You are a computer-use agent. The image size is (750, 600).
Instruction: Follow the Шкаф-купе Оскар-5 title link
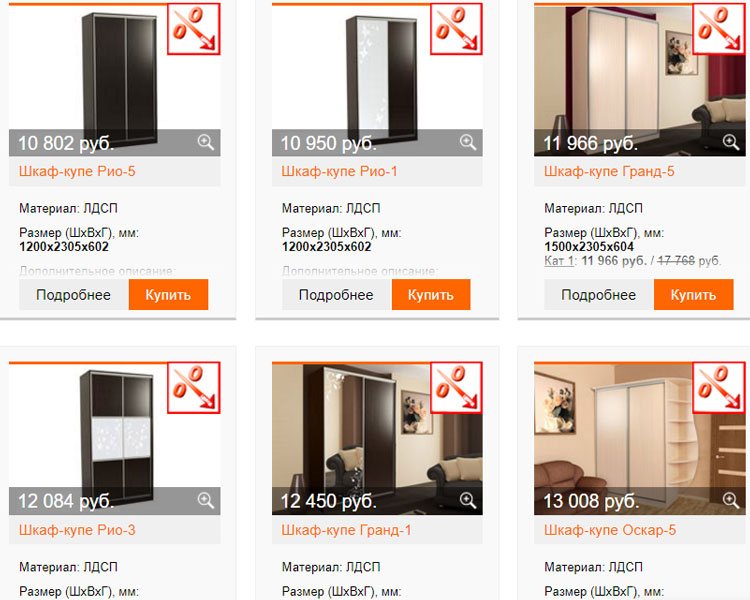point(610,530)
